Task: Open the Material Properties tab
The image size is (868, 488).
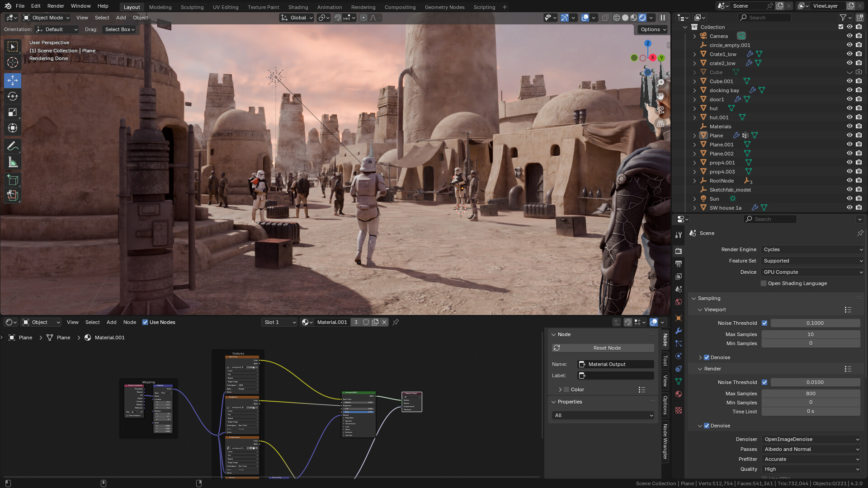Action: tap(678, 394)
